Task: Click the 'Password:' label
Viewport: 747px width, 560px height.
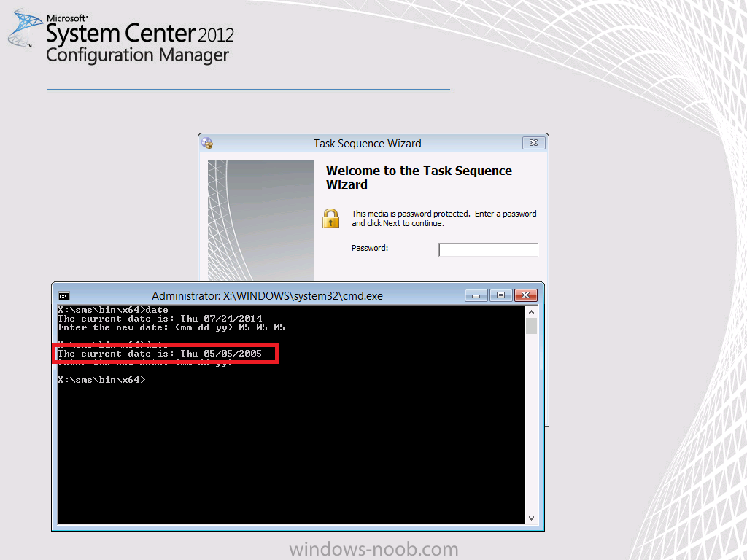Action: (x=370, y=248)
